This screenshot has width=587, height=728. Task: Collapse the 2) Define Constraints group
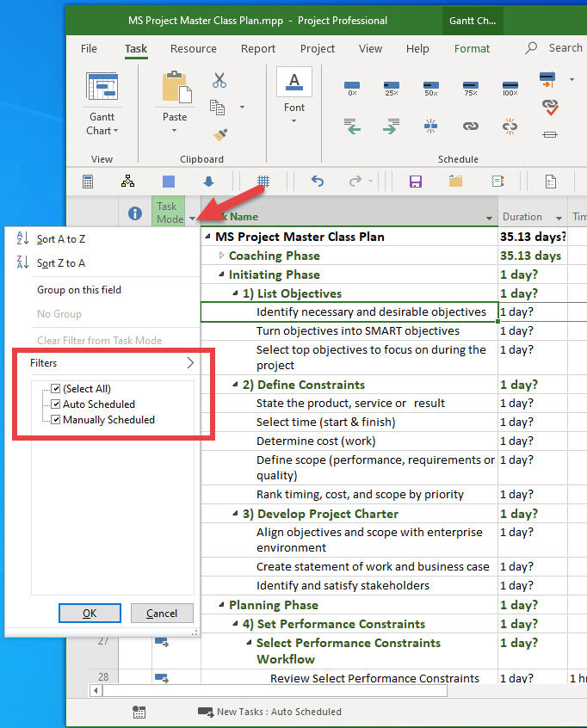[x=236, y=385]
